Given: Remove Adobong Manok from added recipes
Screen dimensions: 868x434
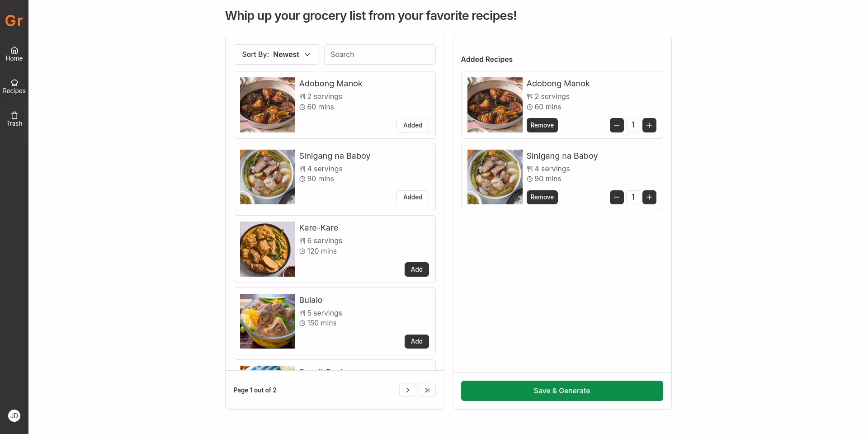Looking at the screenshot, I should (x=542, y=125).
